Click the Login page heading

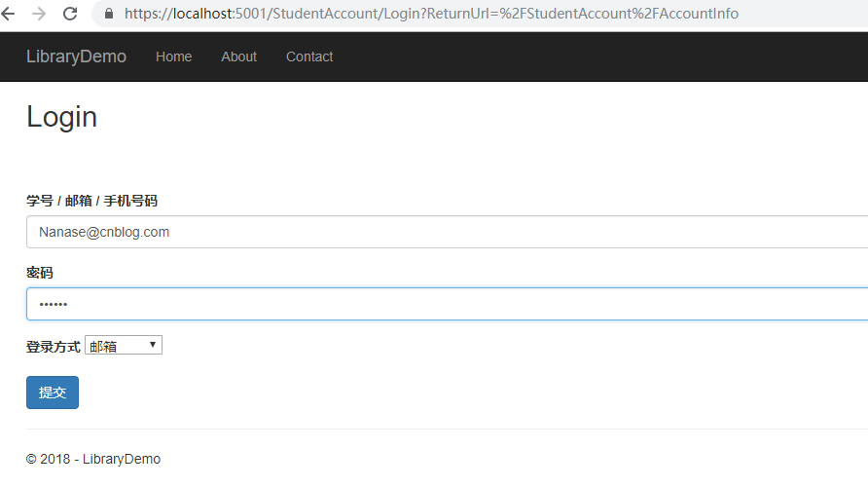(61, 117)
